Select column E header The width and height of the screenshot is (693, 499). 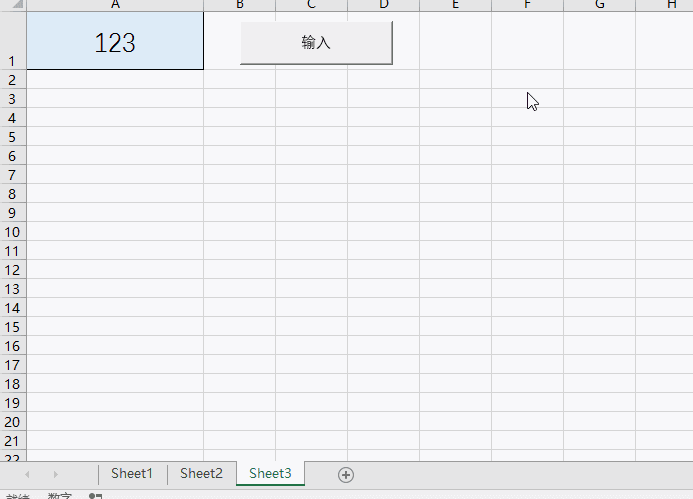click(x=456, y=5)
